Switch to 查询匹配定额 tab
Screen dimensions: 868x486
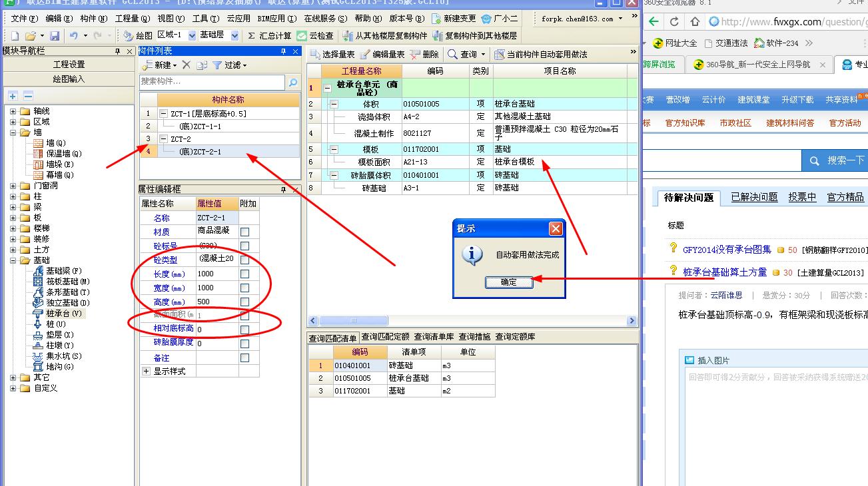click(386, 337)
